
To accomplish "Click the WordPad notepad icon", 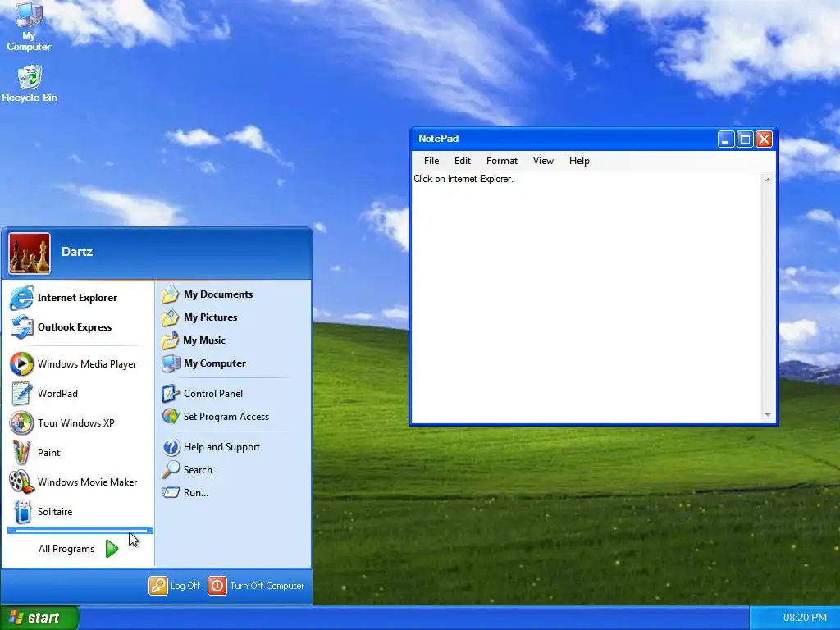I will click(x=21, y=393).
